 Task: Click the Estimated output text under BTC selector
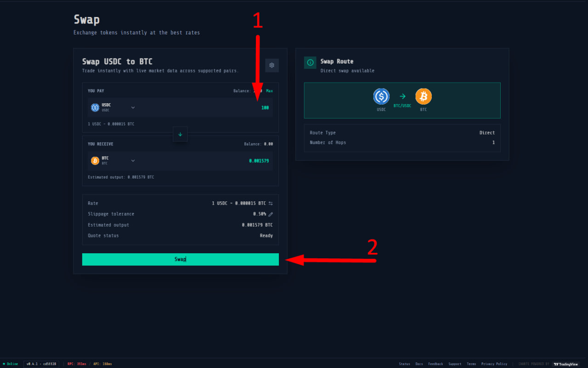121,177
